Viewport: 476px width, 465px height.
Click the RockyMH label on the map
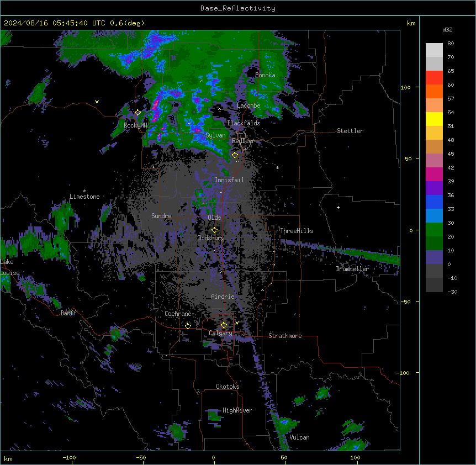coord(135,125)
